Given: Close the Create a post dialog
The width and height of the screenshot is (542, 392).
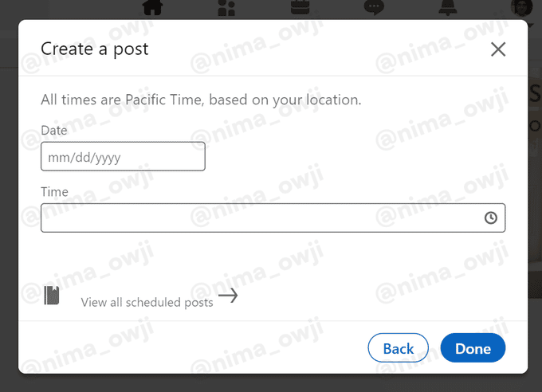Looking at the screenshot, I should (498, 49).
